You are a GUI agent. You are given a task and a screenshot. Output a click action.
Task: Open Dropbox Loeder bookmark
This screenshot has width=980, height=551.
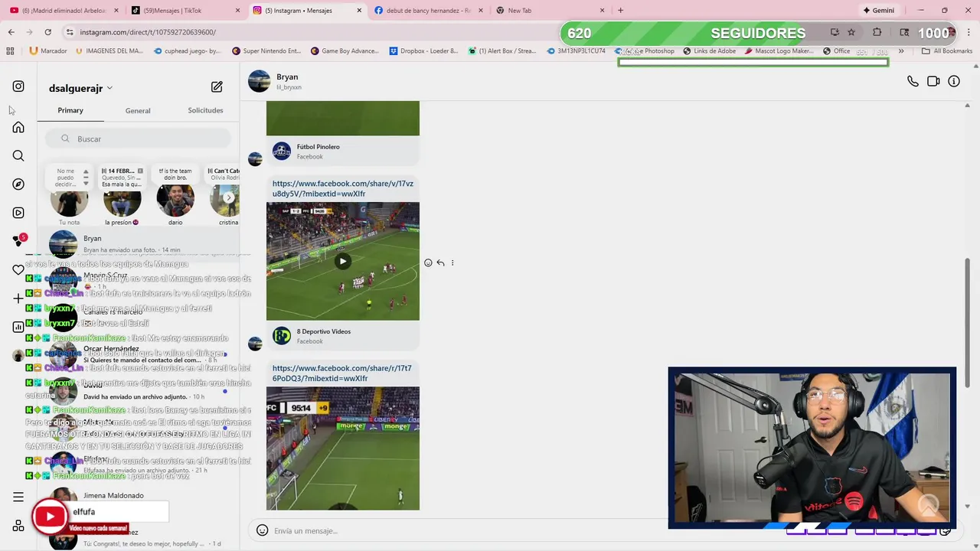point(423,51)
